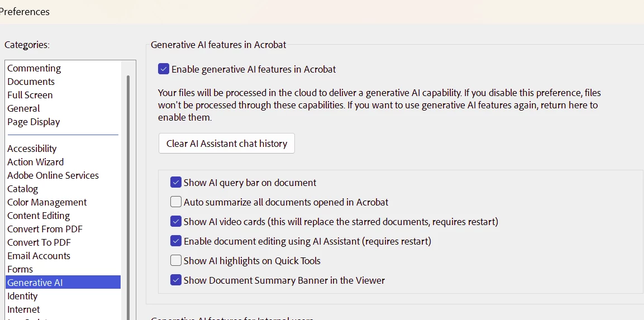
Task: Disable generative AI features in Acrobat checkbox
Action: (x=164, y=69)
